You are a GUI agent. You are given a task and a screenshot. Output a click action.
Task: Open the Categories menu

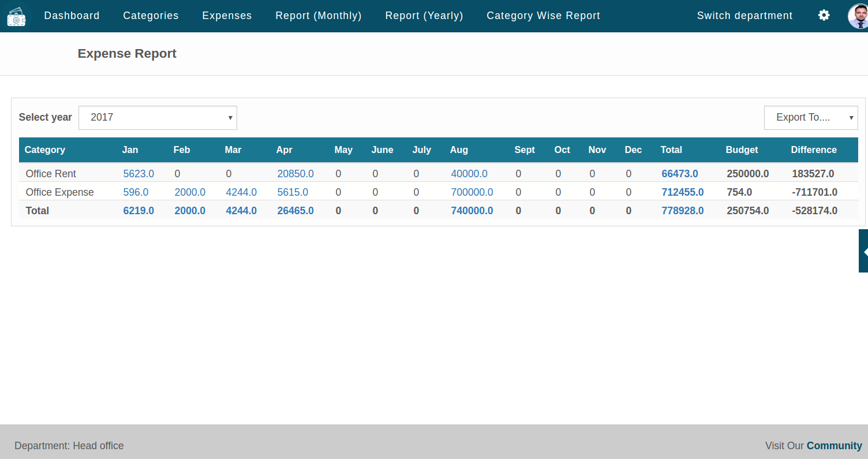point(151,16)
